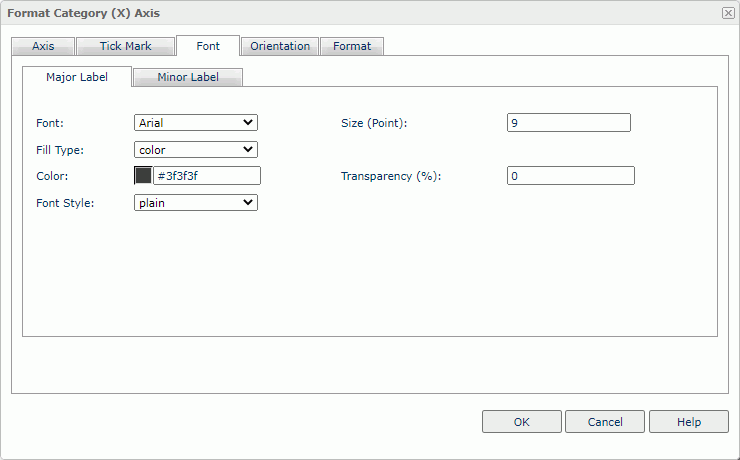Open the Tick Mark tab
This screenshot has width=740, height=460.
(x=125, y=46)
